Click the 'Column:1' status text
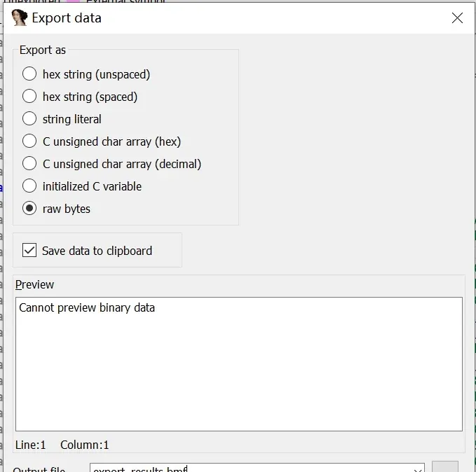Screen dimensions: 476x472 pos(84,445)
